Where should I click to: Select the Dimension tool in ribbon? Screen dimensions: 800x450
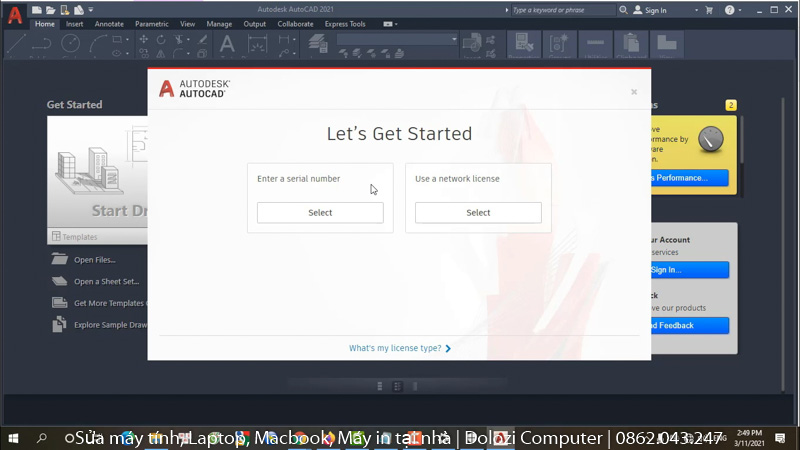coord(257,44)
